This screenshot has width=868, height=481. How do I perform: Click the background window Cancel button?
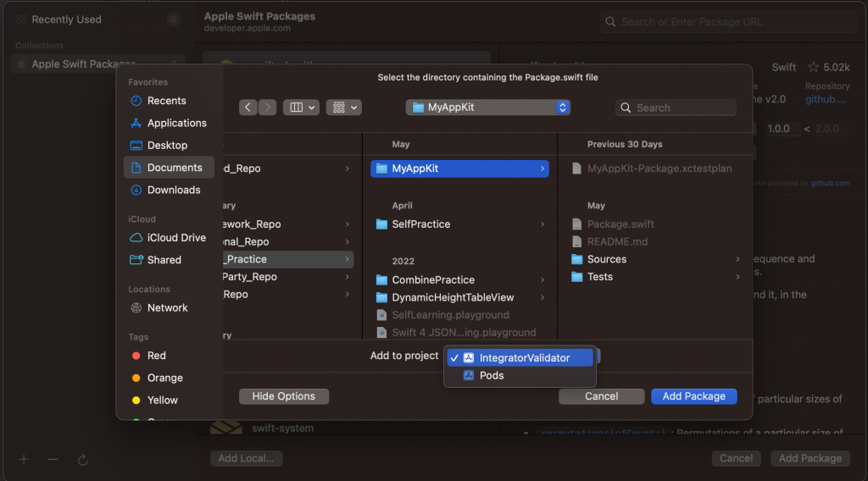pyautogui.click(x=736, y=458)
